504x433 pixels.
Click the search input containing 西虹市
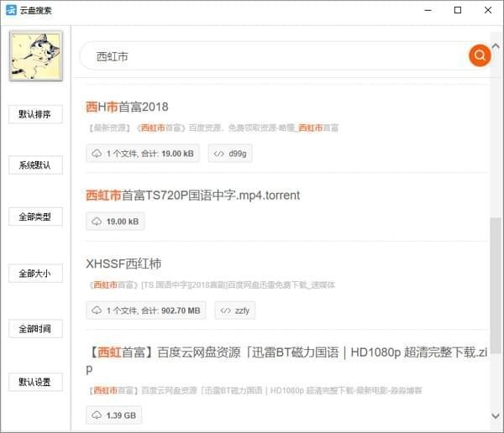pos(269,56)
